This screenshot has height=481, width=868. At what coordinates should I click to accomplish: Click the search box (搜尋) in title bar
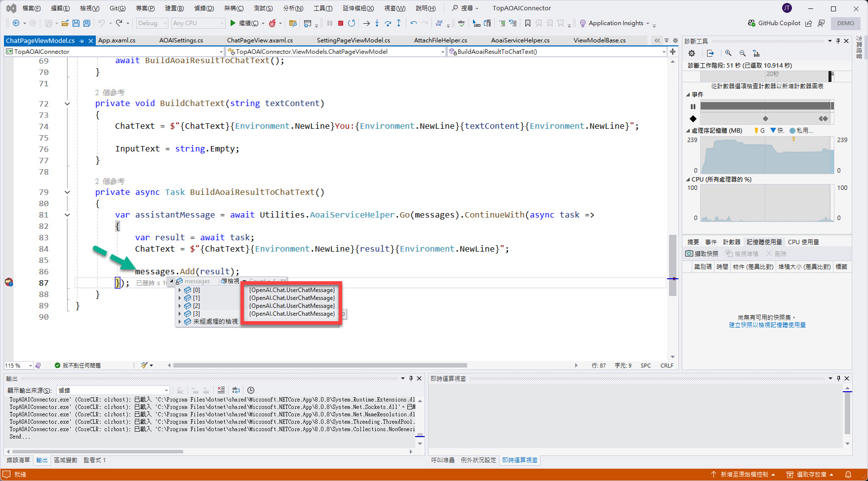click(x=465, y=8)
